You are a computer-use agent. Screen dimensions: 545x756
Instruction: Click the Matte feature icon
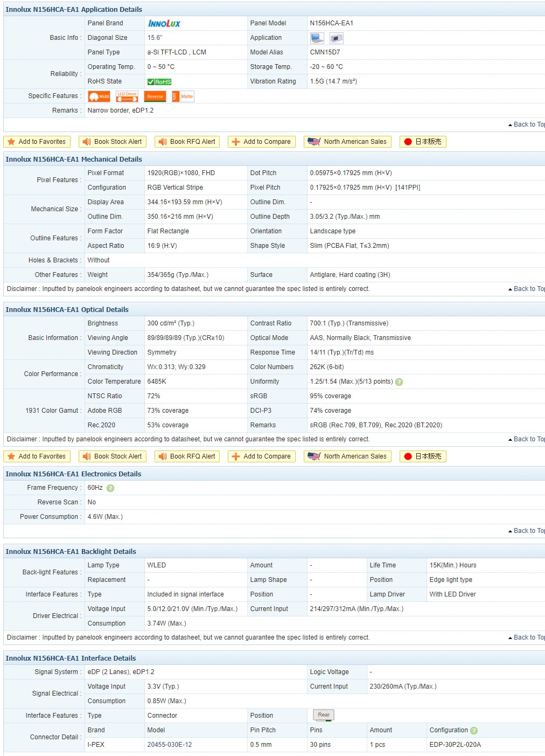coord(183,96)
